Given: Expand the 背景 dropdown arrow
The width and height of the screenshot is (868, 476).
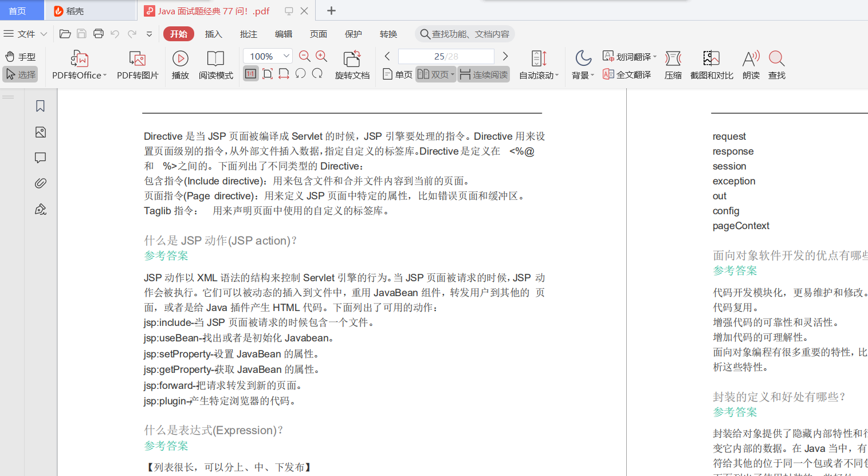Looking at the screenshot, I should point(592,76).
